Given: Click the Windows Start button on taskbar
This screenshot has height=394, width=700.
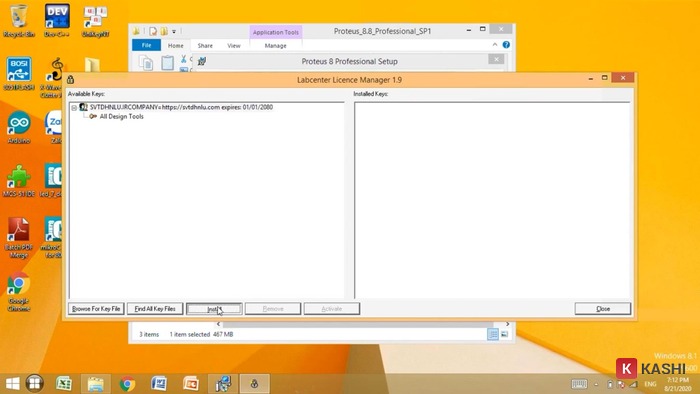Looking at the screenshot, I should point(12,383).
